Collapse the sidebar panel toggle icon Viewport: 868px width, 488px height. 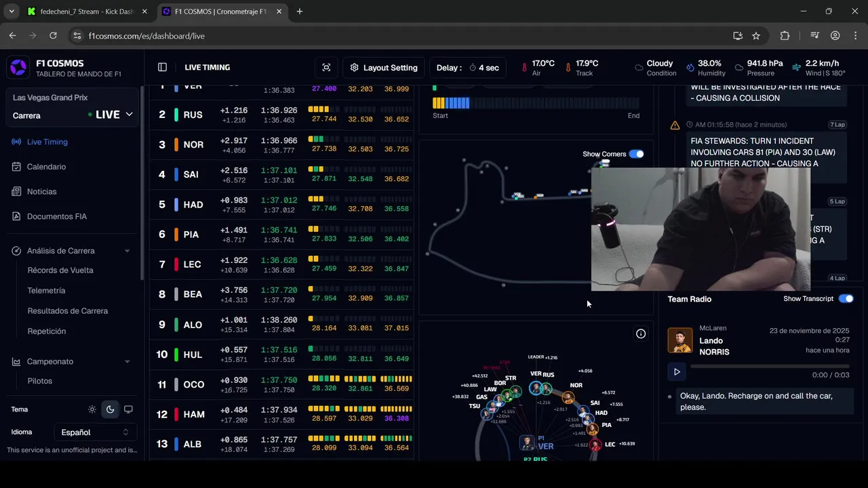(162, 67)
